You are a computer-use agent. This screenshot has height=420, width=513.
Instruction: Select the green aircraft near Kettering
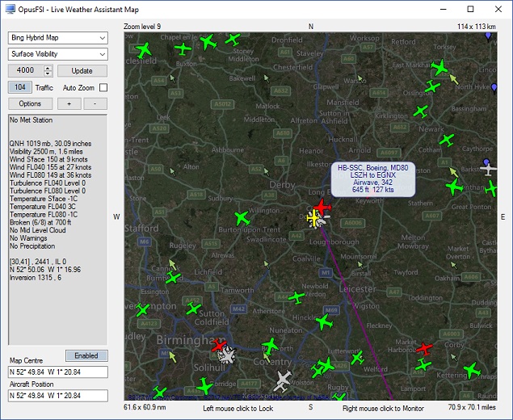(x=472, y=370)
